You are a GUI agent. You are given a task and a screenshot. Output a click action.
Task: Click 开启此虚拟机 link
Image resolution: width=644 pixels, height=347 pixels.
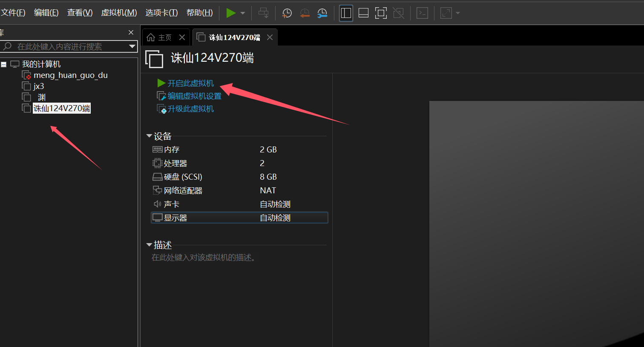(x=191, y=83)
